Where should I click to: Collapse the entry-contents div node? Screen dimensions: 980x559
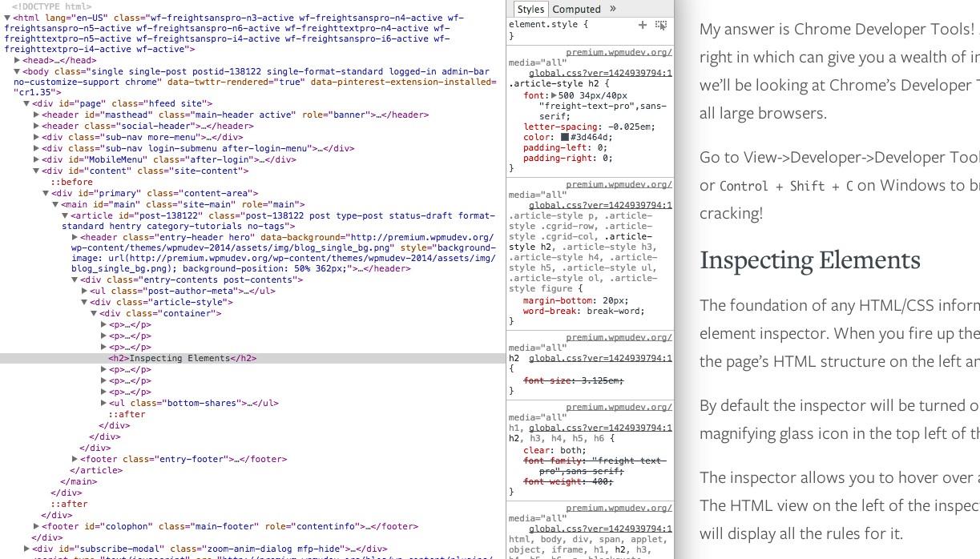point(75,280)
